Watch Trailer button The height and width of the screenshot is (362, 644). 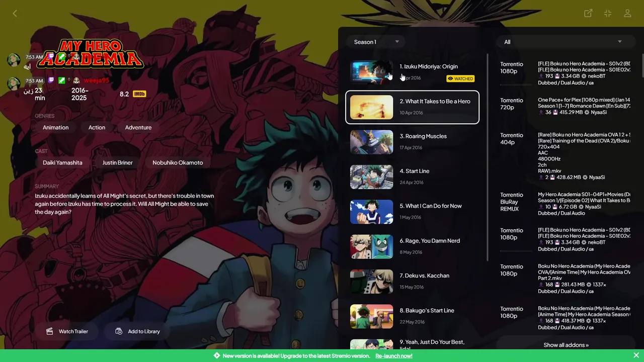(67, 331)
